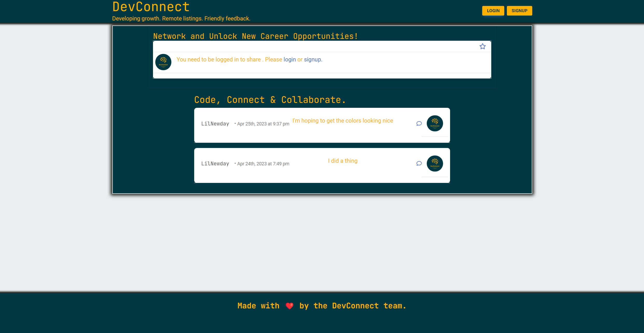Select username LilNewday on the Apr 24th post

[x=215, y=164]
